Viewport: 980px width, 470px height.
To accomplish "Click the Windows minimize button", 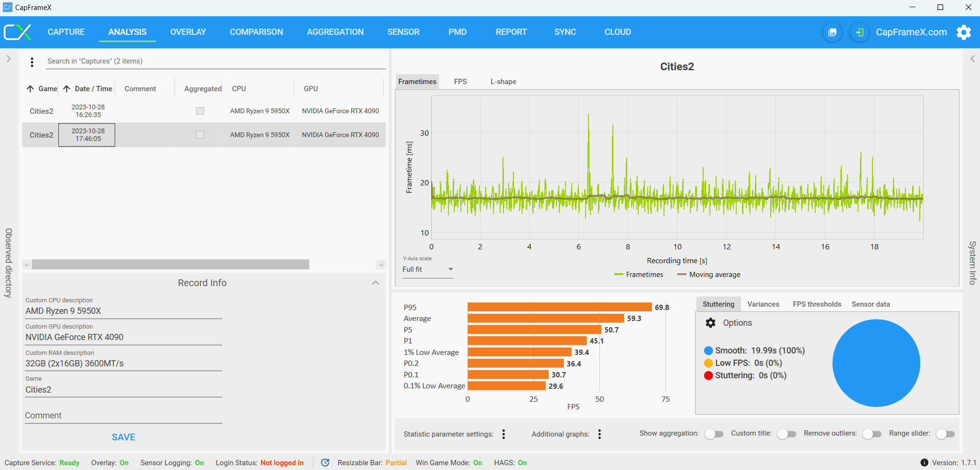I will coord(913,7).
